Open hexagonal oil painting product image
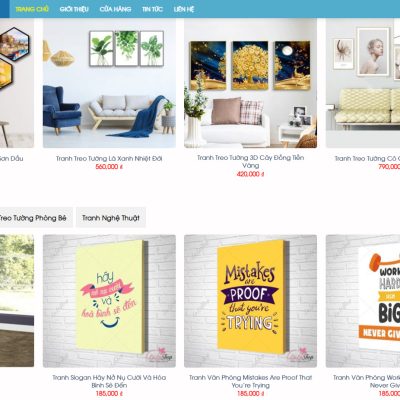 click(x=17, y=83)
